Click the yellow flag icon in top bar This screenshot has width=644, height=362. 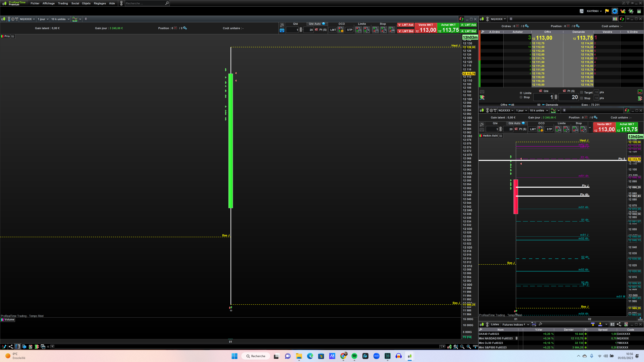[607, 11]
